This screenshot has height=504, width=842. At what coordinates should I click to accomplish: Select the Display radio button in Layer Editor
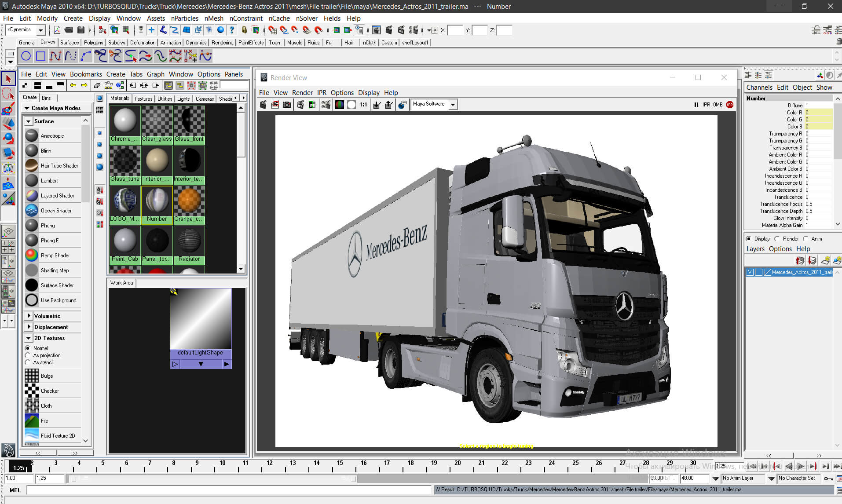pos(749,238)
